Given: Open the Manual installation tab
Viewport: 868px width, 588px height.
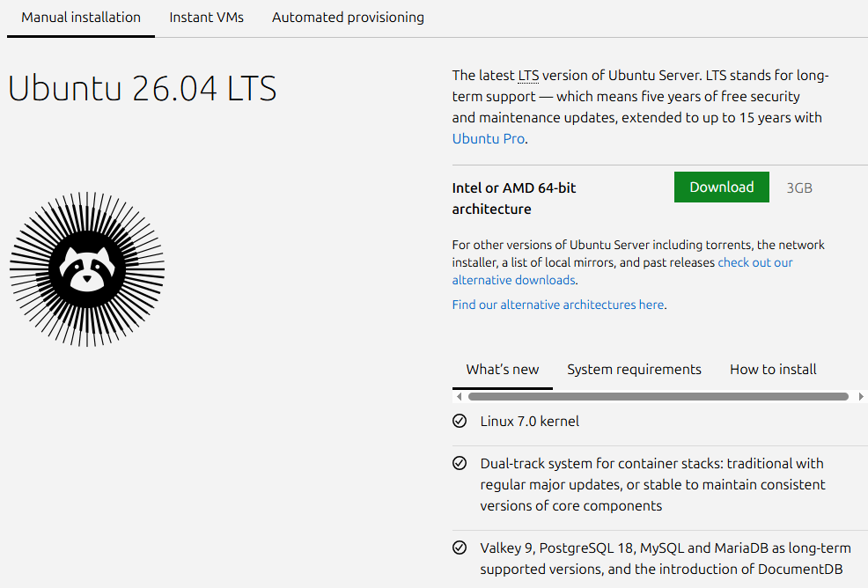Looking at the screenshot, I should pyautogui.click(x=81, y=18).
